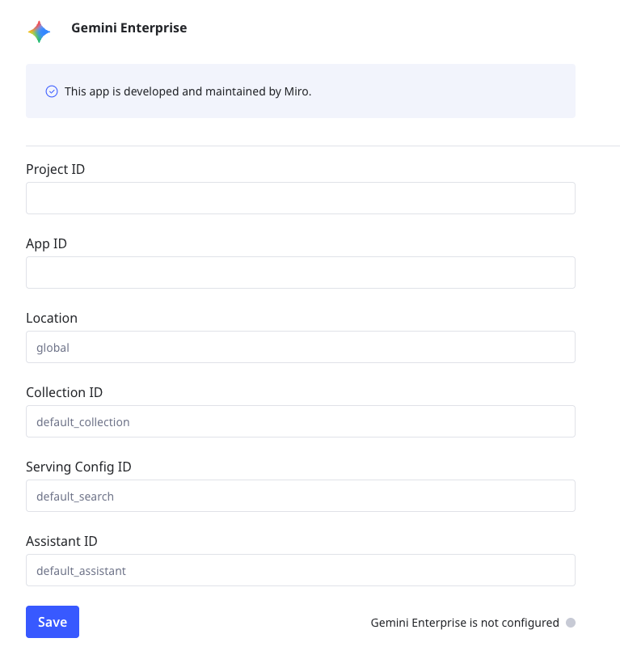The height and width of the screenshot is (672, 620).
Task: Click the horizontal divider below the banner
Action: [x=323, y=146]
